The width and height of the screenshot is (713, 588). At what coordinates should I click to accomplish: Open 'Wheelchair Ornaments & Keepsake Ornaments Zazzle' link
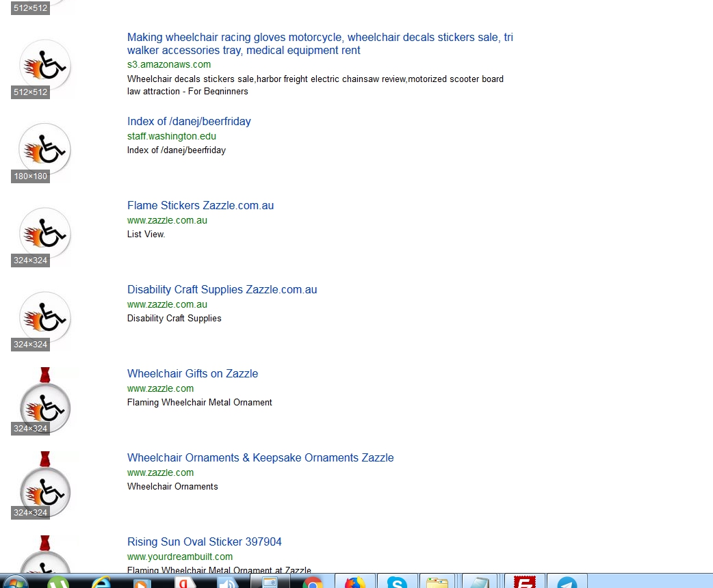(260, 457)
